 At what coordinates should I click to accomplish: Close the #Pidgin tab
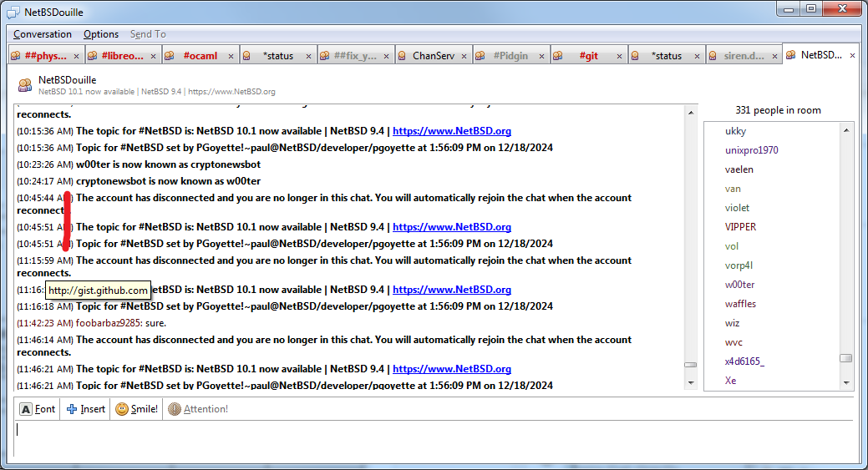point(542,57)
